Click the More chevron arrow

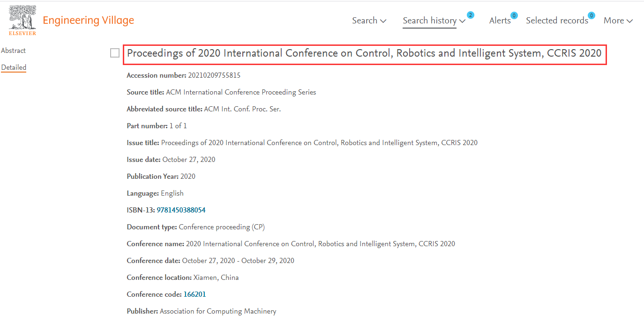point(629,21)
